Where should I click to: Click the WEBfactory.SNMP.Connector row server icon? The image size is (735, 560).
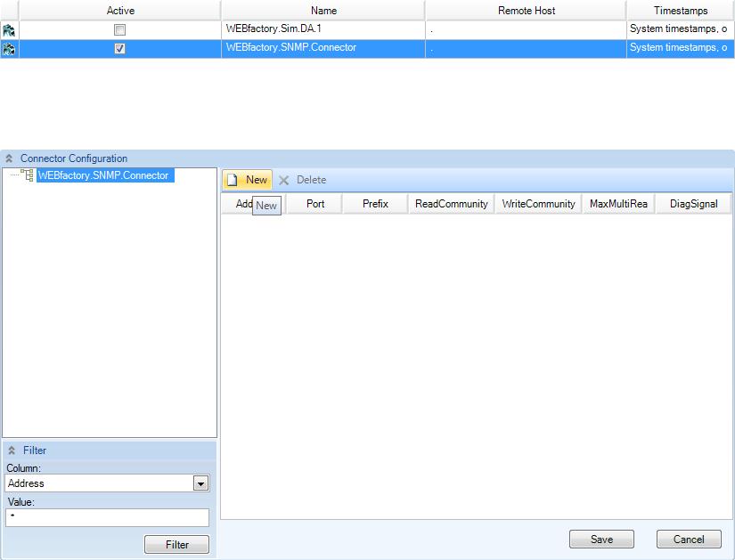(x=9, y=49)
